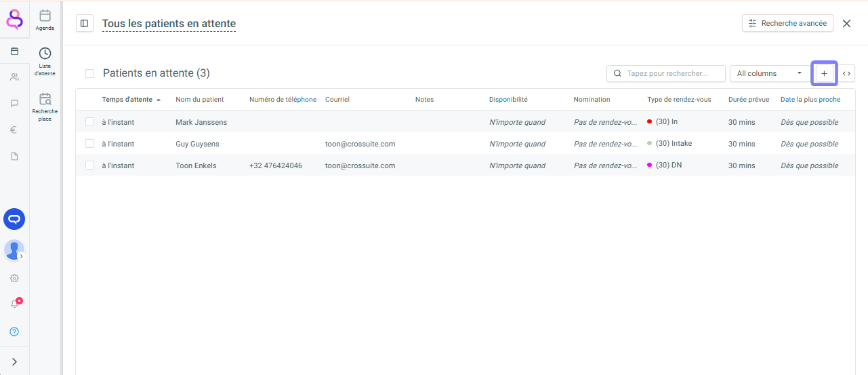
Task: Open the billing euro icon
Action: click(x=14, y=130)
